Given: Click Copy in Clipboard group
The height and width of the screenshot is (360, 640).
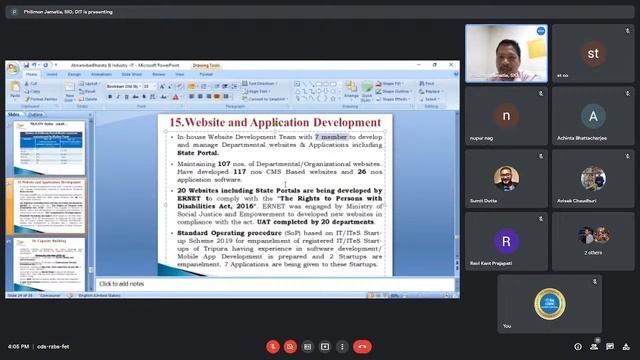Looking at the screenshot, I should 33,91.
